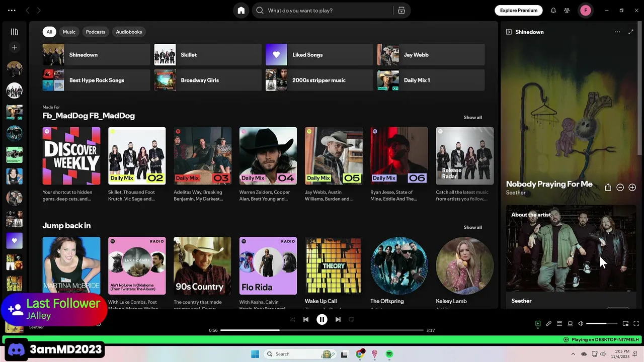Show lyrics with microphone icon
The image size is (644, 362).
click(549, 324)
